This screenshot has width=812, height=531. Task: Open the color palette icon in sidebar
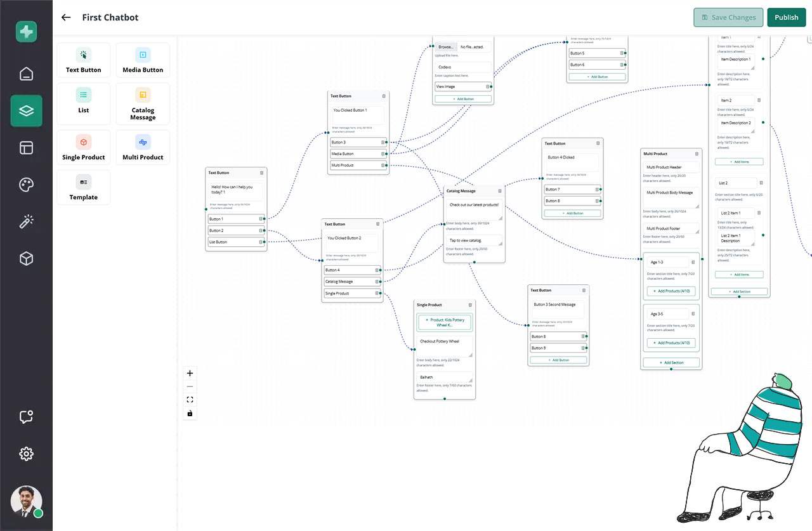(x=26, y=185)
